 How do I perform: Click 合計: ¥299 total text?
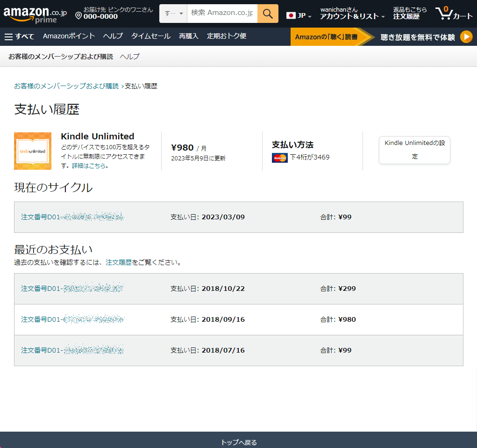click(338, 289)
